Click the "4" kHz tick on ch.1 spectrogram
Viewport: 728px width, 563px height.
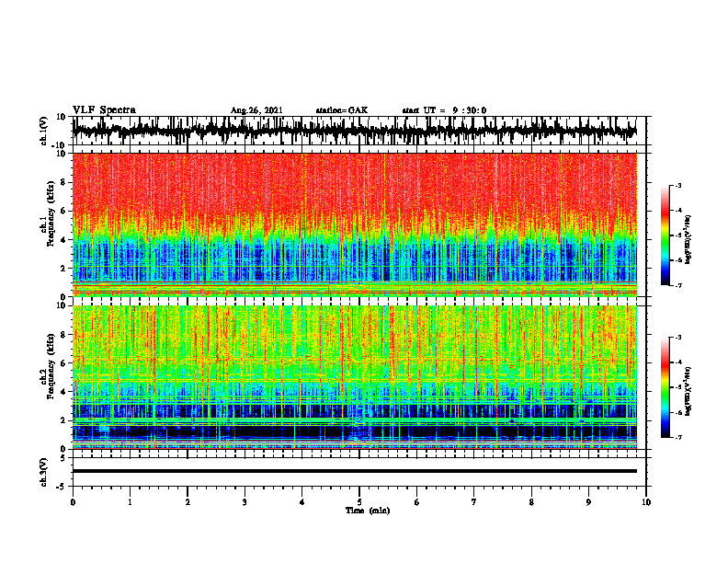pos(64,240)
